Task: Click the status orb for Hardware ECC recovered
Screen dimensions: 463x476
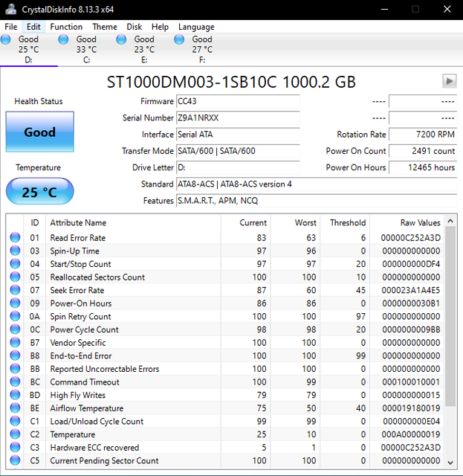Action: 15,447
